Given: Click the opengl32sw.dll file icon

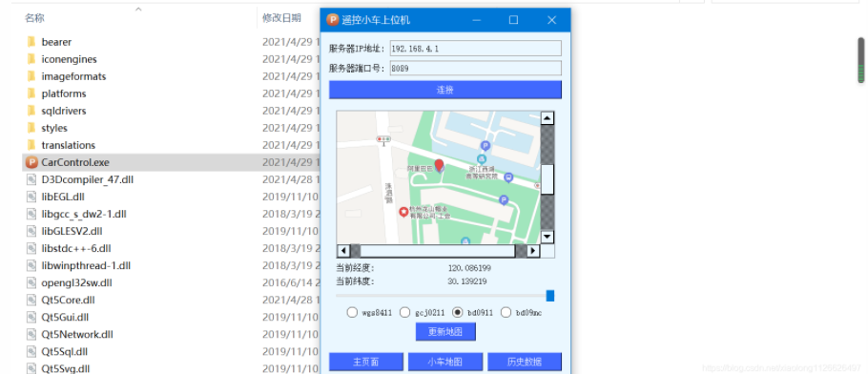Looking at the screenshot, I should (x=31, y=282).
